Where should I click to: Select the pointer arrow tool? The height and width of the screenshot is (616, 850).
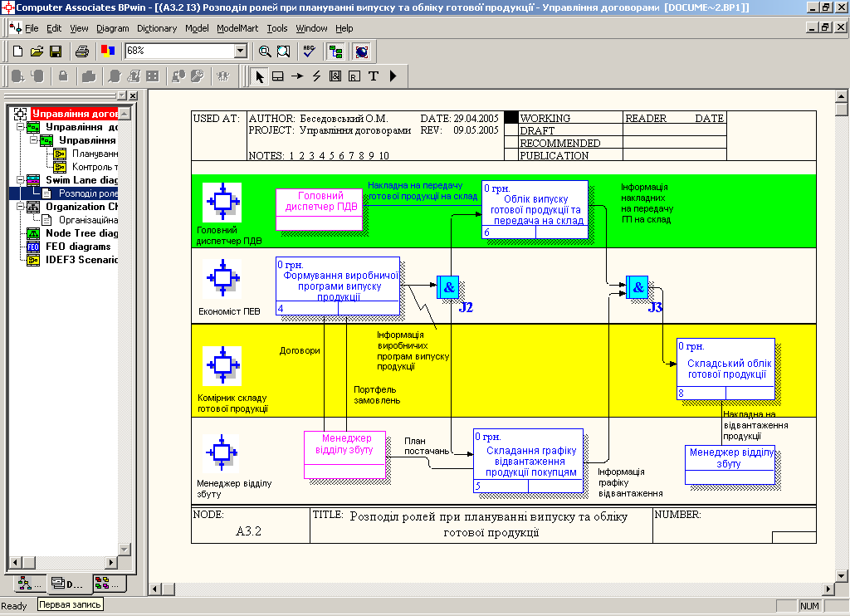pos(260,76)
